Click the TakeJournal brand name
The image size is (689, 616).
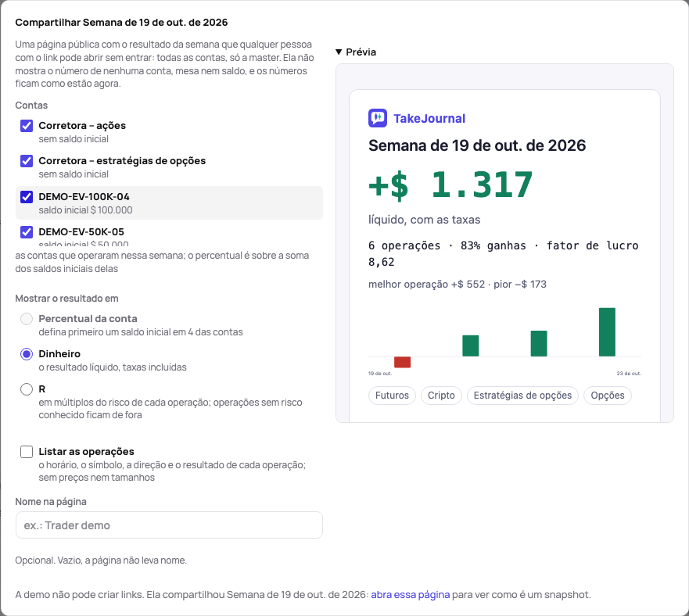click(429, 119)
